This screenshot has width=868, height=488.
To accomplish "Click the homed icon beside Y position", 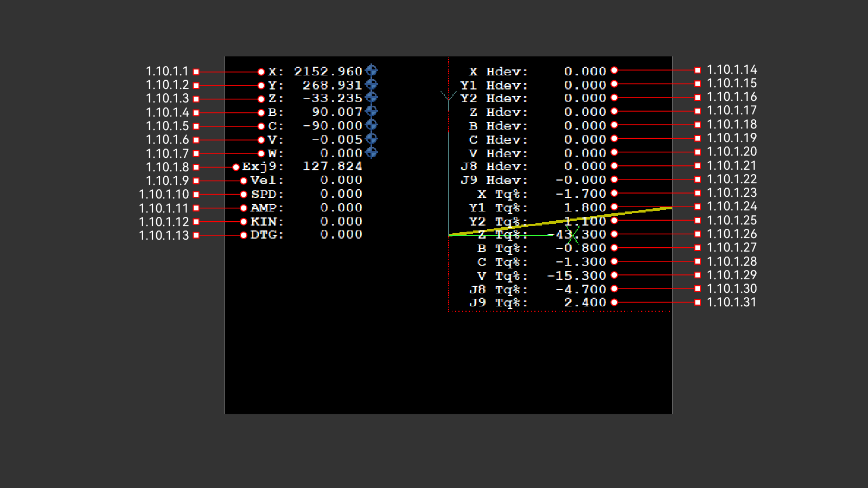I will [x=372, y=85].
